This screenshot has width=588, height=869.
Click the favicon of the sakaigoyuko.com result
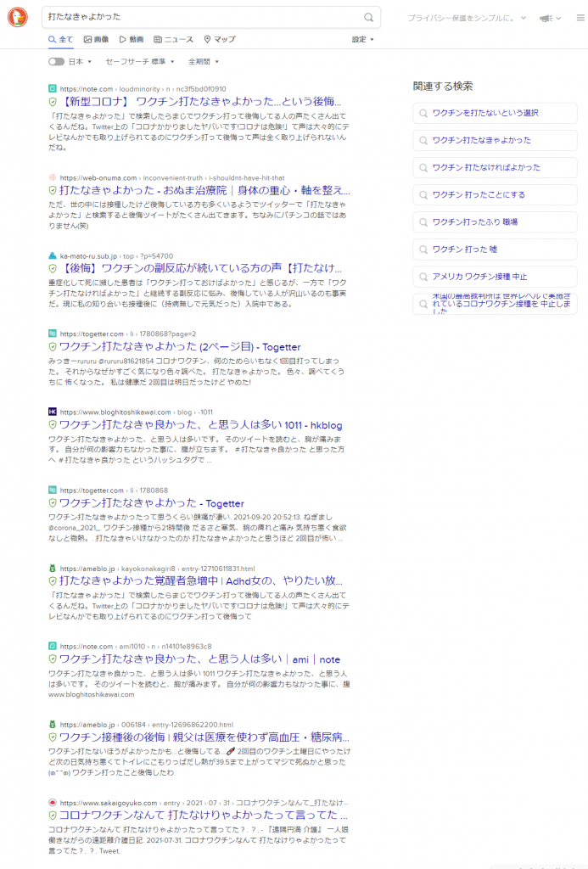tap(53, 803)
